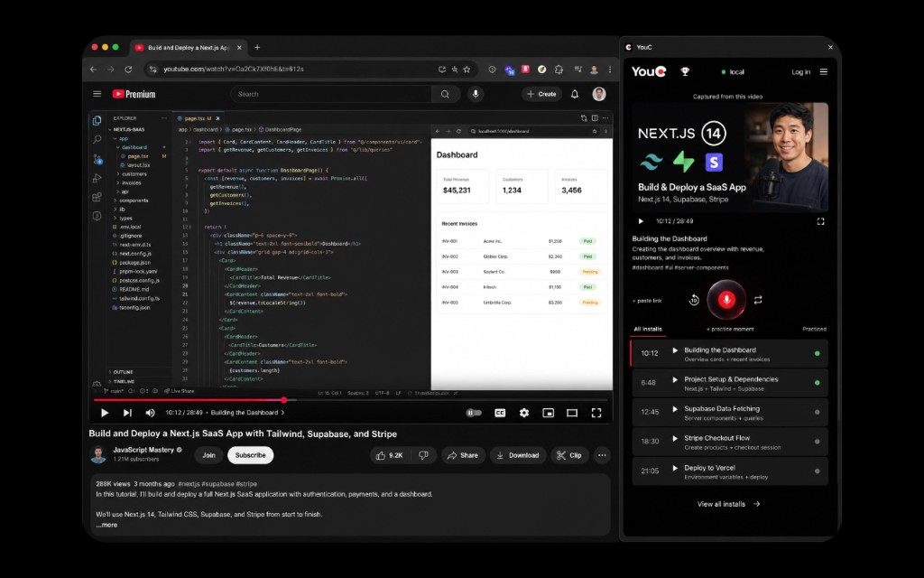Image resolution: width=924 pixels, height=578 pixels.
Task: Search with your voice microphone
Action: pyautogui.click(x=476, y=94)
